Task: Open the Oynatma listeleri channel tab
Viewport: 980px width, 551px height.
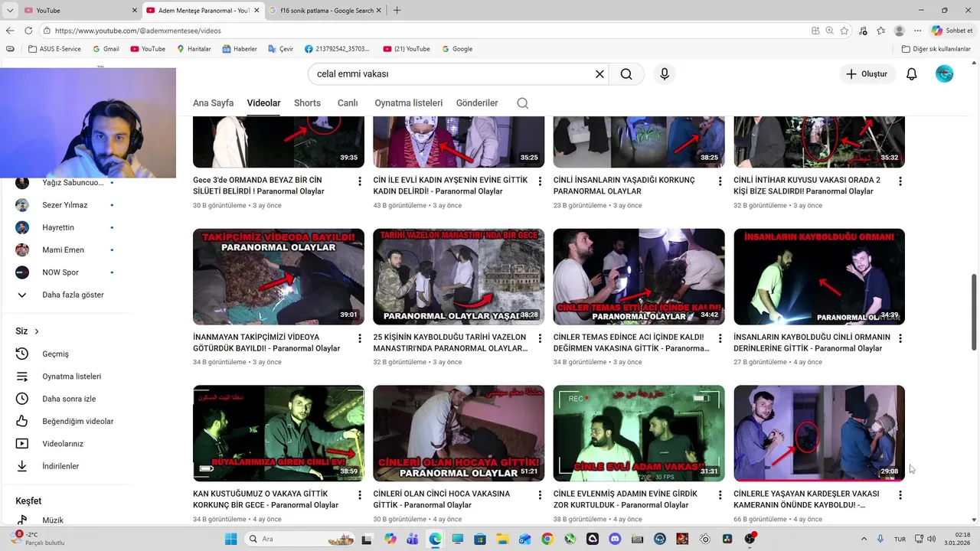Action: click(x=408, y=103)
